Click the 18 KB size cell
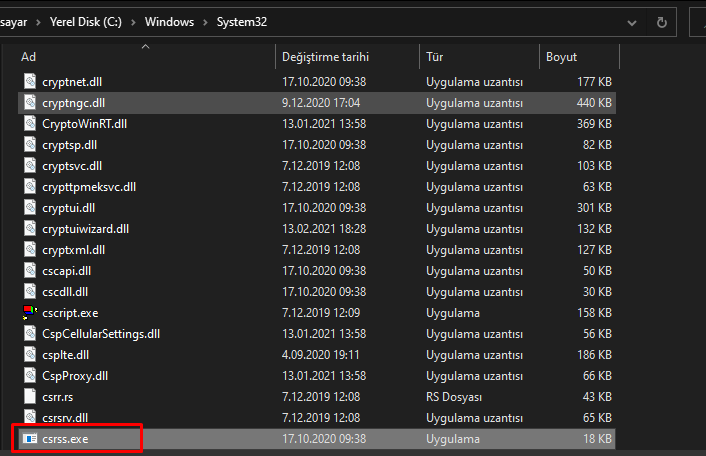This screenshot has height=456, width=706. tap(597, 439)
